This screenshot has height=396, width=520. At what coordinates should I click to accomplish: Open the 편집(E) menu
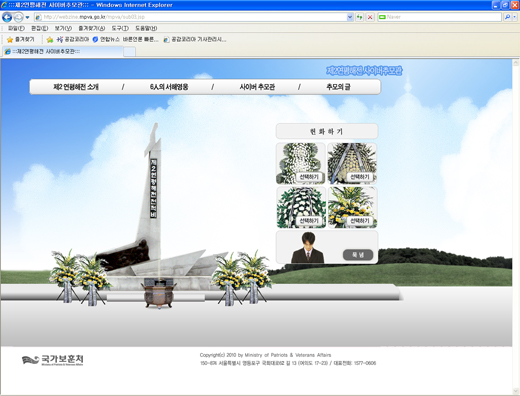point(40,28)
